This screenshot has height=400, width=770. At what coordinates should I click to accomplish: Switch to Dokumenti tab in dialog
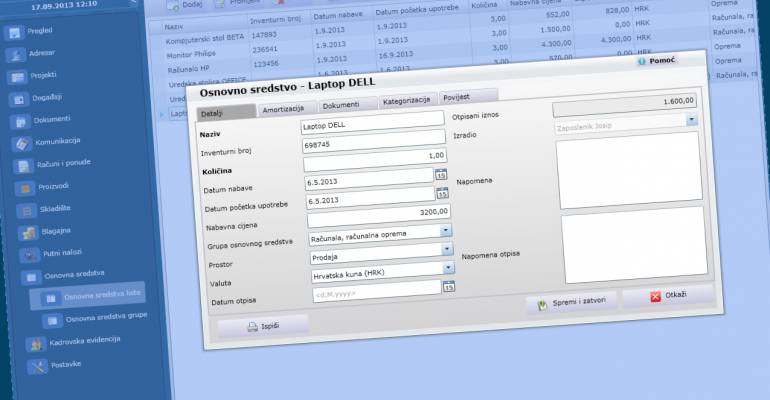[348, 104]
